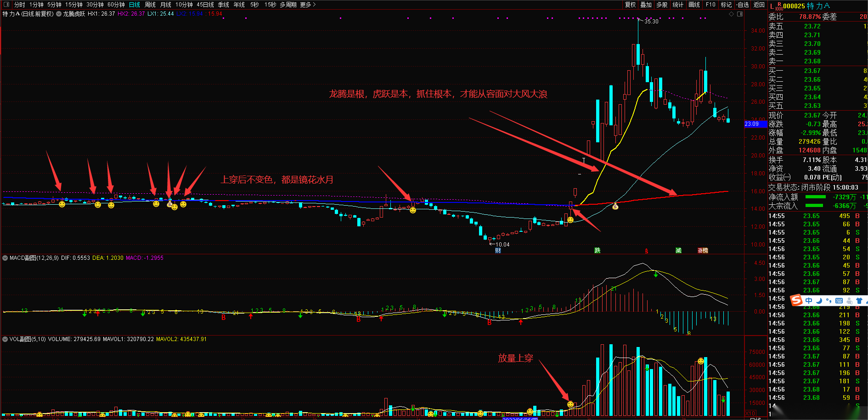Collapse the 龙腾虎跃 indicator toggle circle
This screenshot has width=868, height=420.
[59, 14]
